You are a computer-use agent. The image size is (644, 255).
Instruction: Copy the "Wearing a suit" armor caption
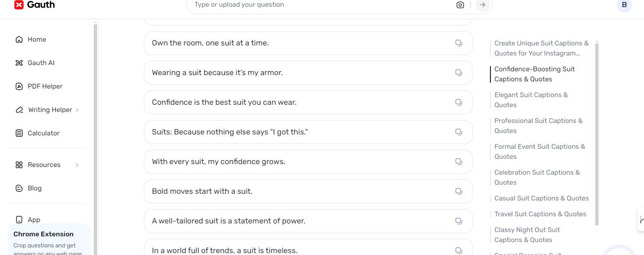click(x=458, y=73)
